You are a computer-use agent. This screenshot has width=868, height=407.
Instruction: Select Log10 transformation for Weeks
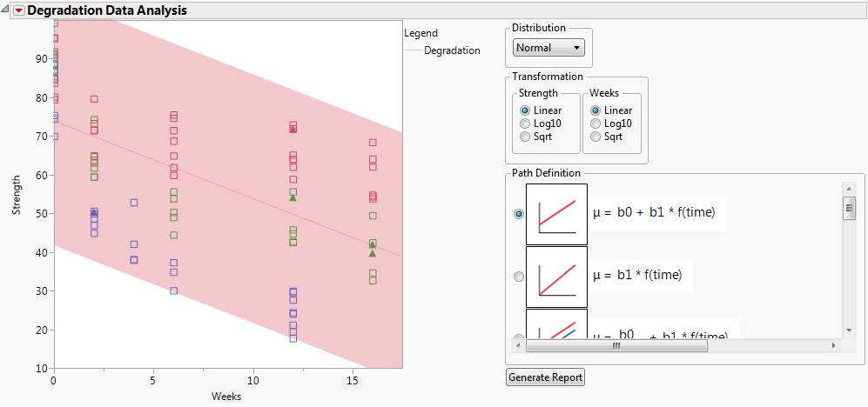tap(595, 123)
